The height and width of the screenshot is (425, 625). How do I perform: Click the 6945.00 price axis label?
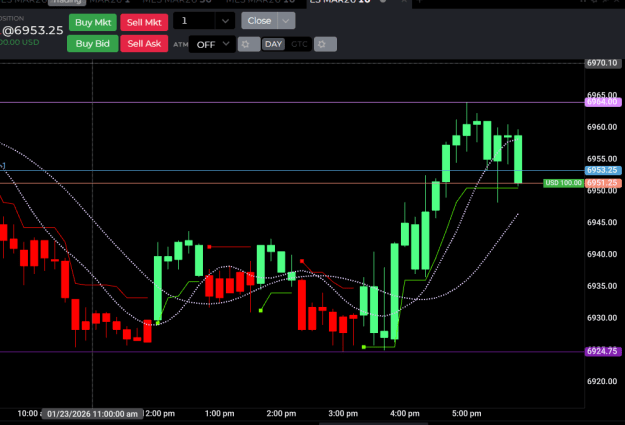pyautogui.click(x=602, y=222)
